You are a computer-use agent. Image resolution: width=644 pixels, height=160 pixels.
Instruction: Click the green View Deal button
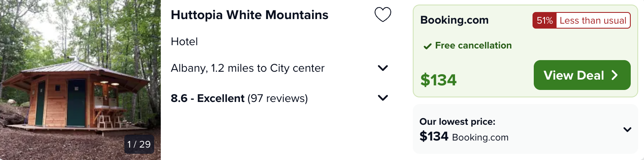[x=582, y=75]
